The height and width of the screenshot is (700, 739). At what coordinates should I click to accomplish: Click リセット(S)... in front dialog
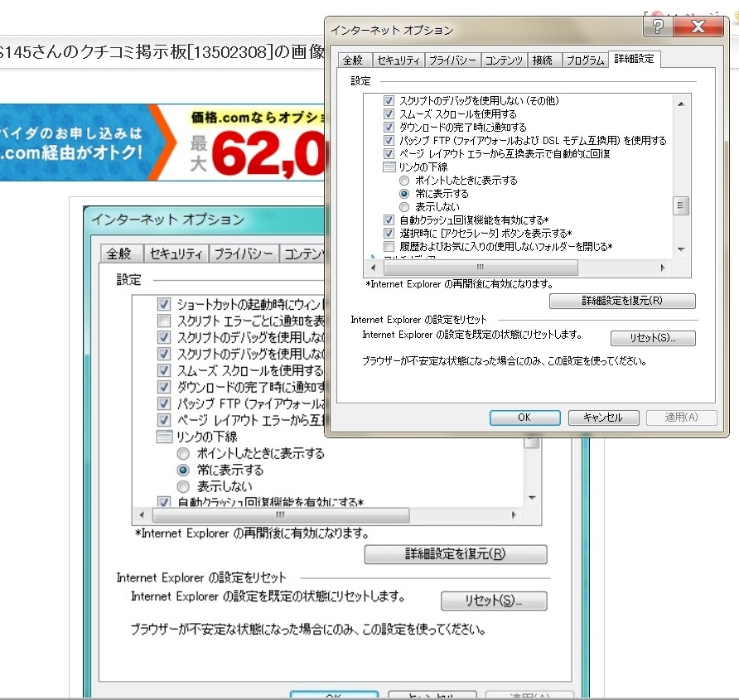pyautogui.click(x=653, y=338)
